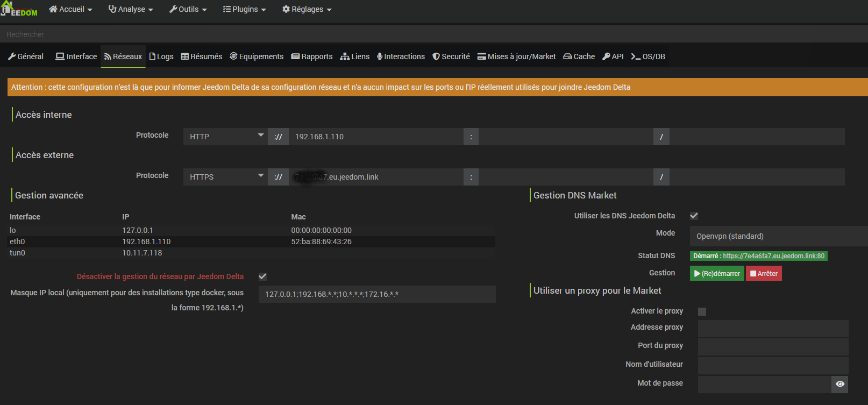
Task: Click the (Re)démarrer DNS button
Action: (717, 273)
